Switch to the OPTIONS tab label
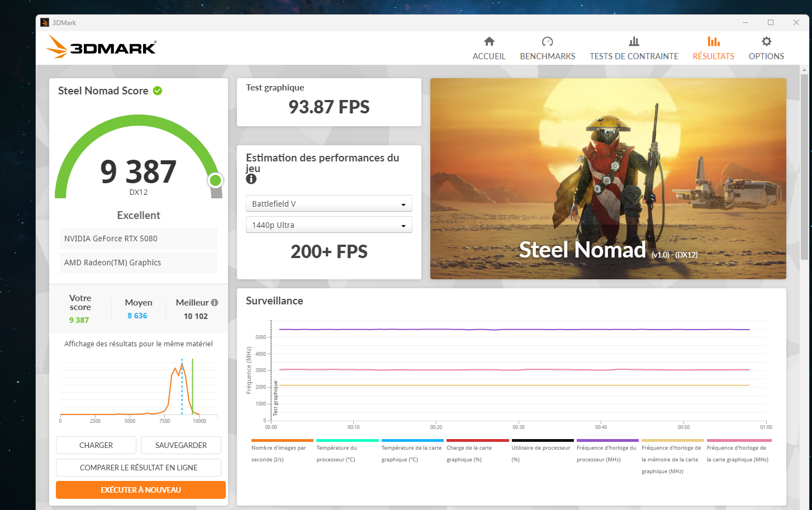Image resolution: width=812 pixels, height=510 pixels. coord(766,56)
